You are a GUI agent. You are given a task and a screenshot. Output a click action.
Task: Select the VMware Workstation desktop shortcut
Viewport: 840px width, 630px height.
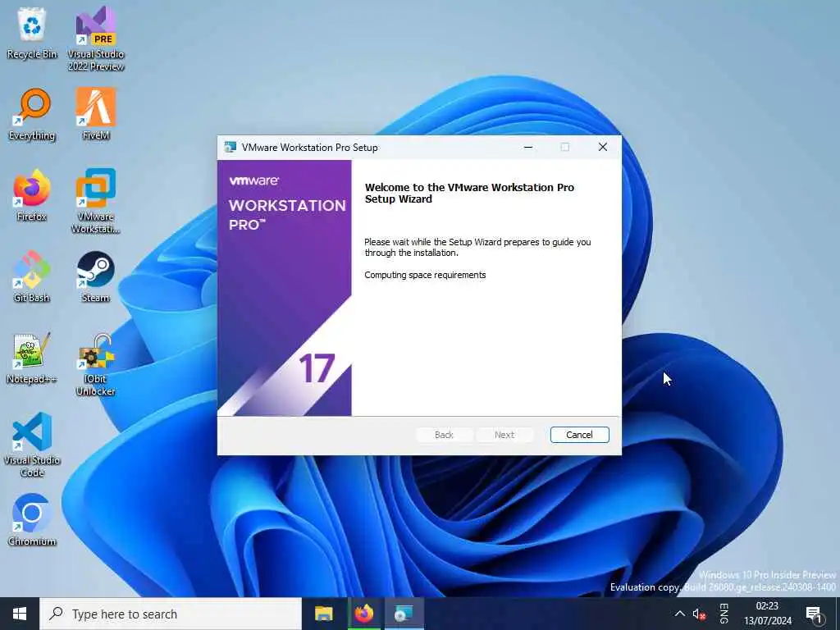click(x=96, y=201)
